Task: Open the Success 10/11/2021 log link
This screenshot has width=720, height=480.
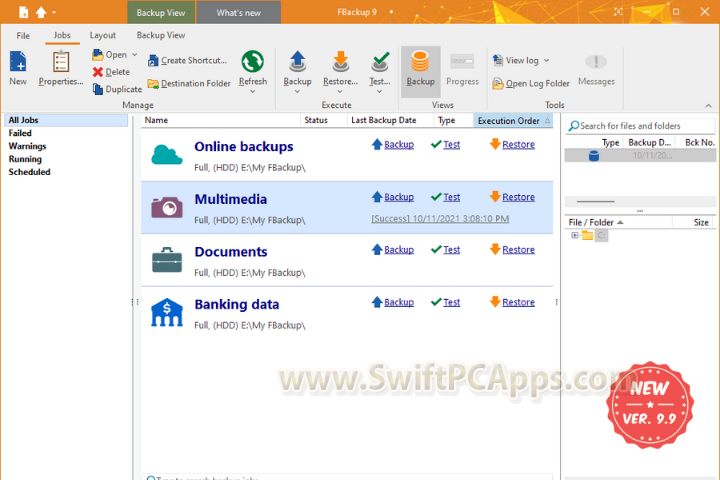Action: pos(440,219)
